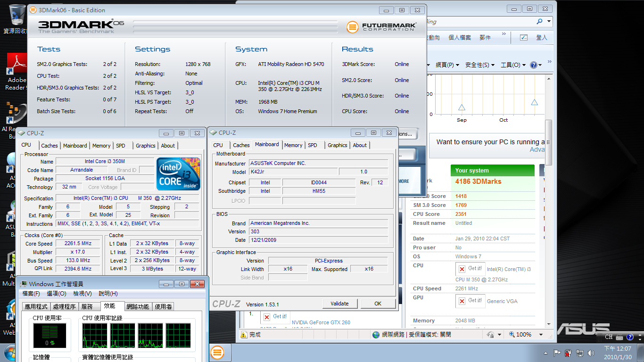Click the CH language bar indicator
The width and height of the screenshot is (644, 362).
(609, 337)
